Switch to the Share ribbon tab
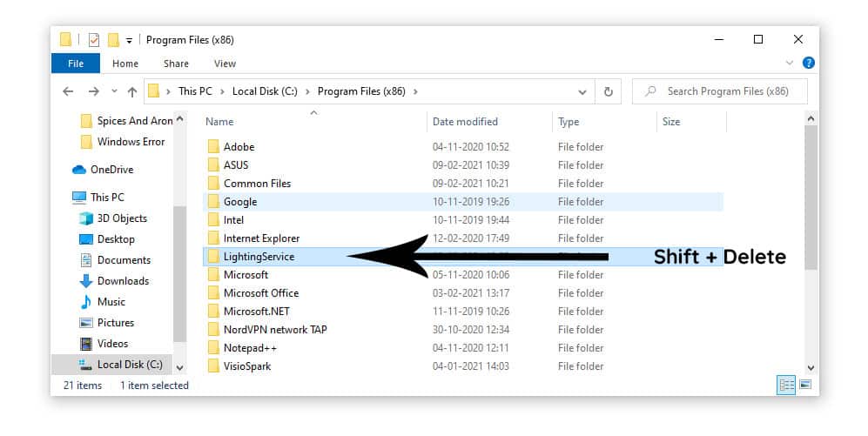 click(176, 64)
